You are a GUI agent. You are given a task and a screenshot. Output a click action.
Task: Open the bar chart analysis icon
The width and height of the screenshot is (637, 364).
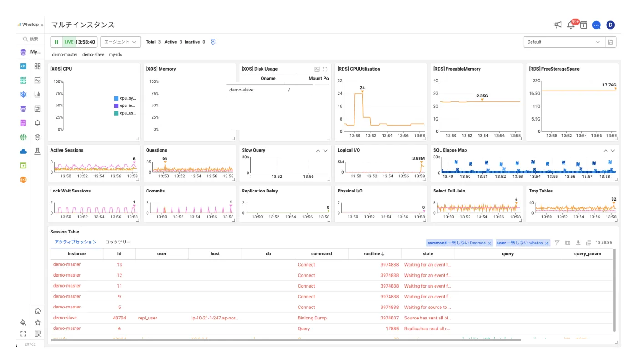pos(37,95)
